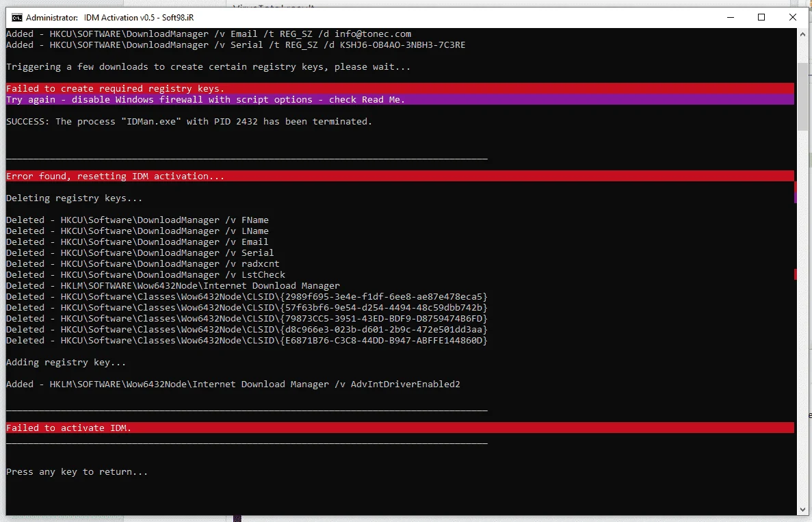Click the console vertical scrollbar thumb

[x=802, y=99]
